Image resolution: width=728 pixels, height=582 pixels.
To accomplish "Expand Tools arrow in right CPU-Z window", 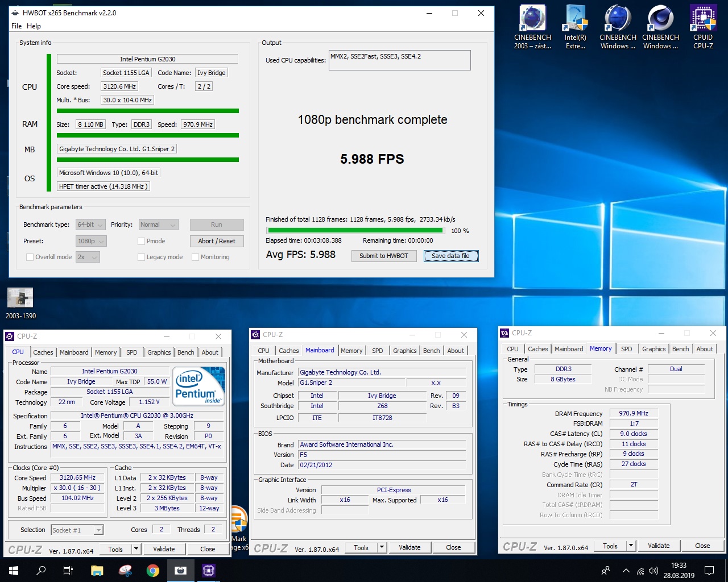I will 631,546.
